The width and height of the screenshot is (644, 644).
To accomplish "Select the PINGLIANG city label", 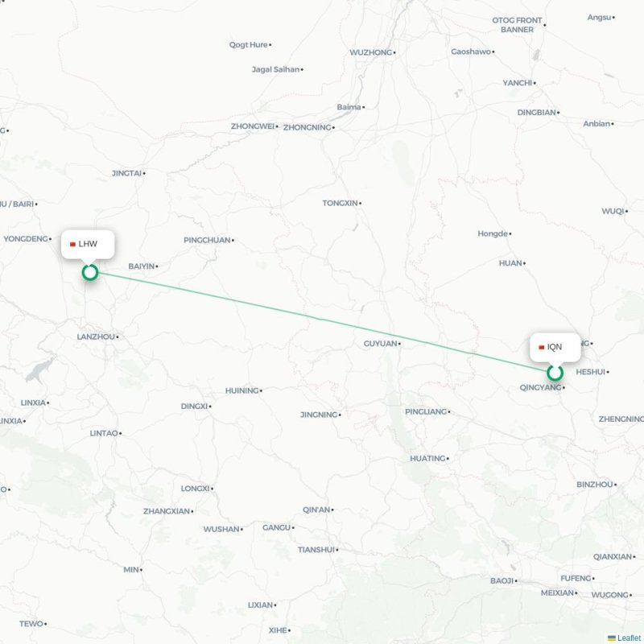I will pyautogui.click(x=426, y=411).
